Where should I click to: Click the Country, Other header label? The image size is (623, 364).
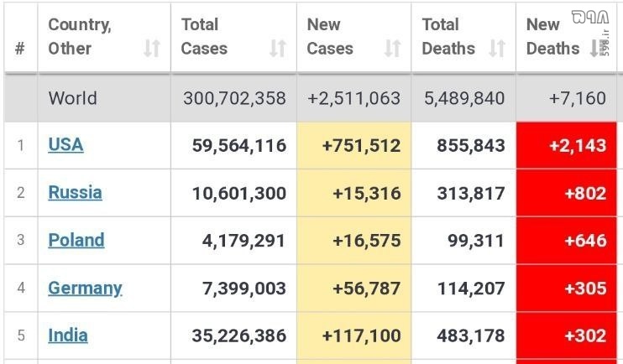click(80, 37)
